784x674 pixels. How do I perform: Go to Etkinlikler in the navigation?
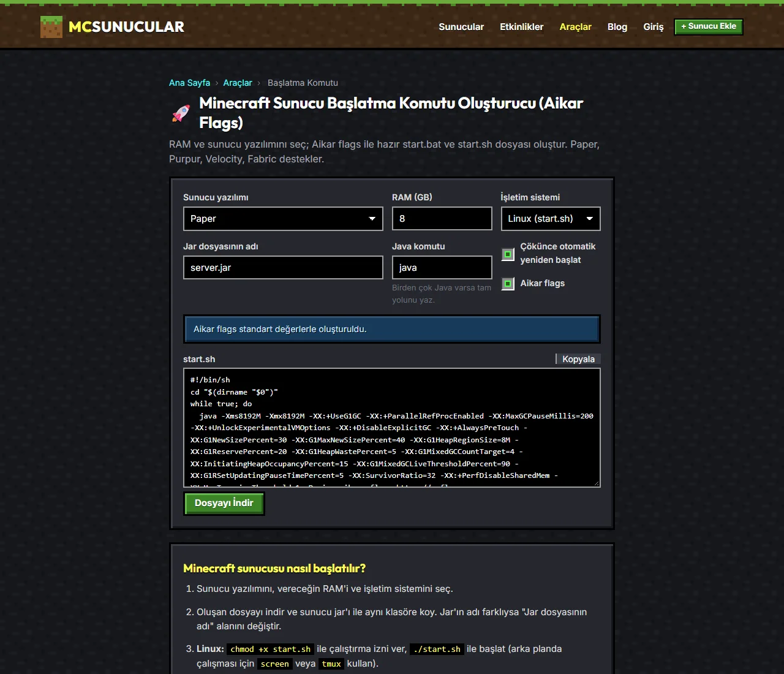522,27
